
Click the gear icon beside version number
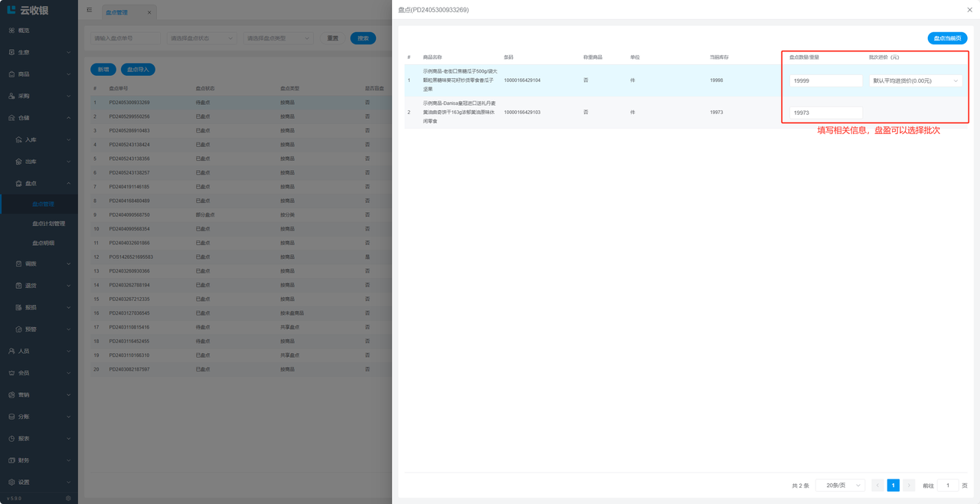(68, 499)
